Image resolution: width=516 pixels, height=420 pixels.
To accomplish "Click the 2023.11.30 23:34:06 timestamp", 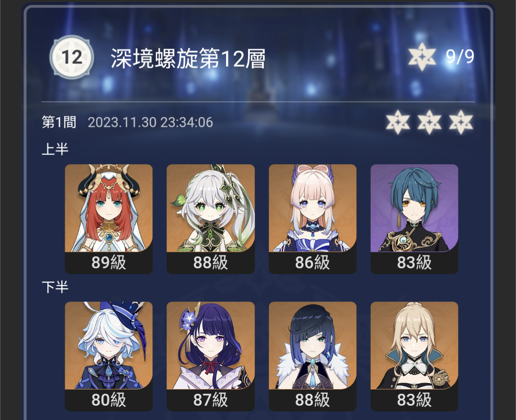I will 150,122.
